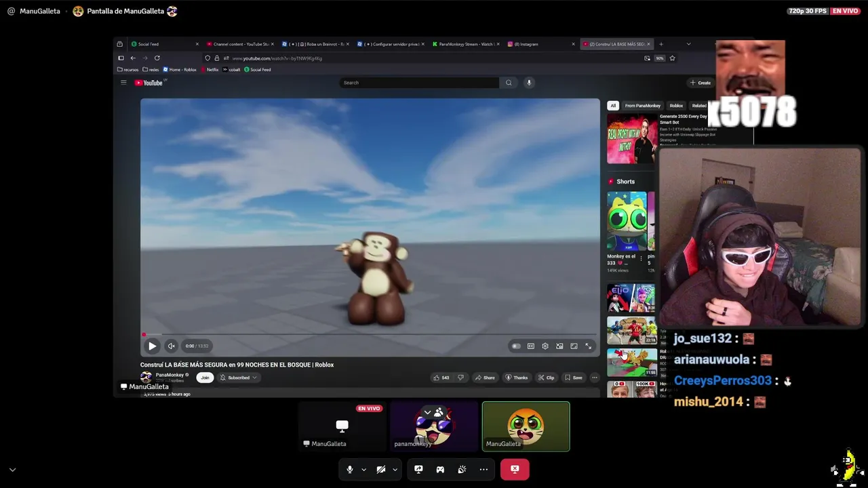Expand Discord microphone options arrow
868x488 pixels.
pyautogui.click(x=363, y=469)
